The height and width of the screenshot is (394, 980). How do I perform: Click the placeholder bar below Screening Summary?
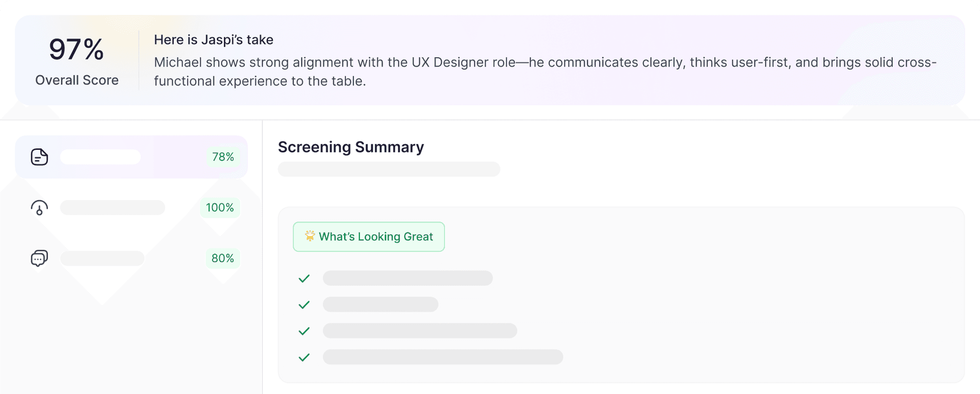click(x=389, y=169)
